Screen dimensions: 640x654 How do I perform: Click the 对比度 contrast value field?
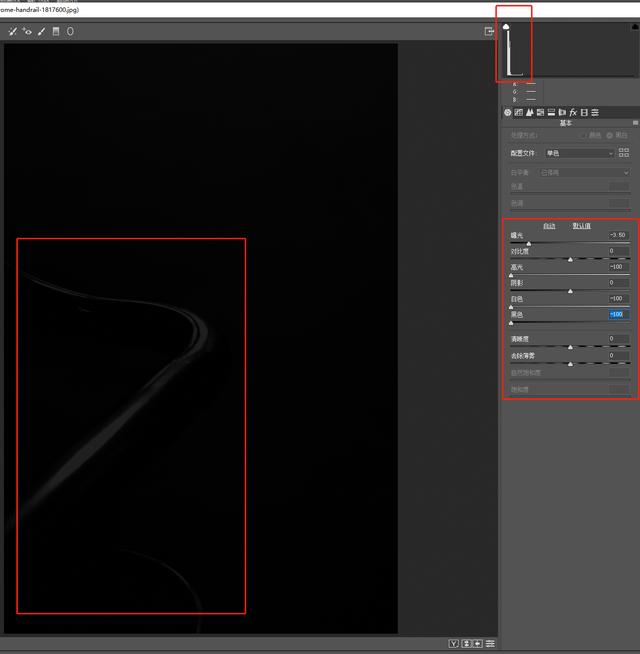619,251
